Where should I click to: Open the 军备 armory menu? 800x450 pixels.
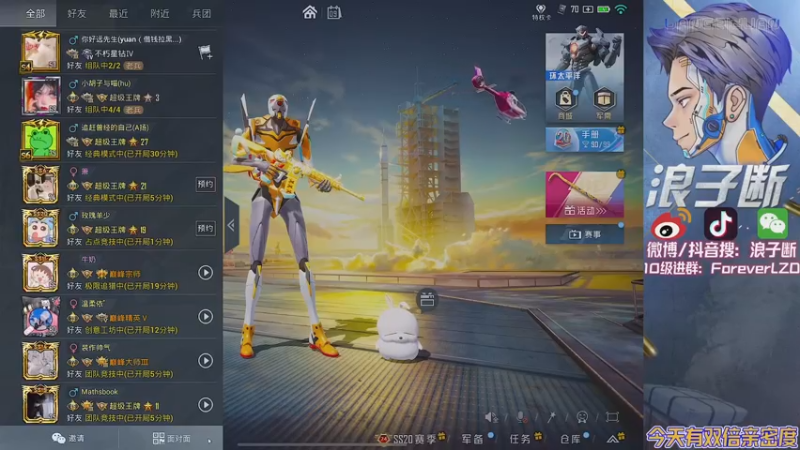[472, 439]
